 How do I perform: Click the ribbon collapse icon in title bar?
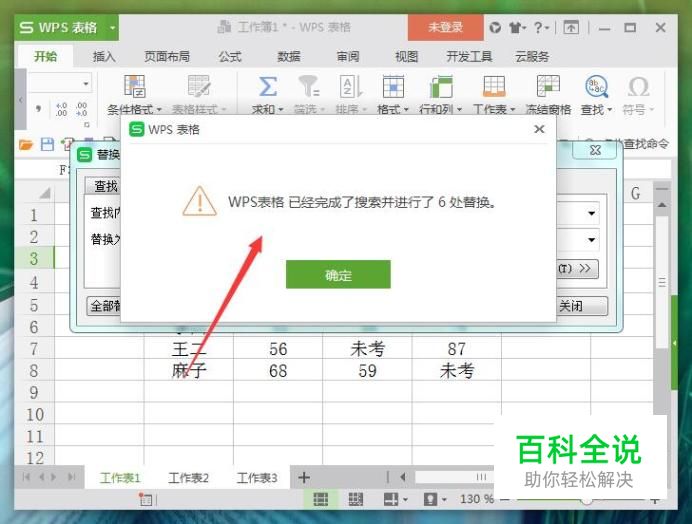point(571,28)
